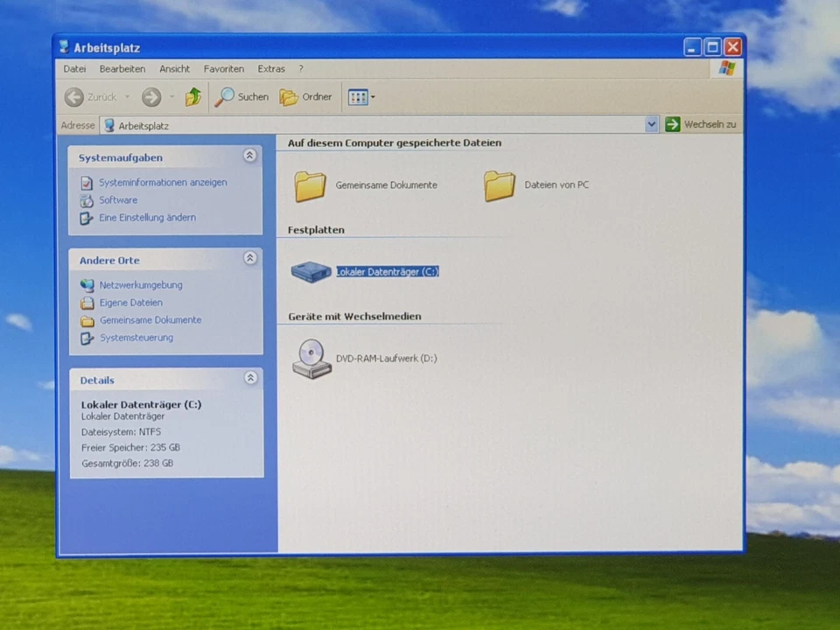Open Systemsteuerung link
Image resolution: width=840 pixels, height=630 pixels.
tap(136, 338)
